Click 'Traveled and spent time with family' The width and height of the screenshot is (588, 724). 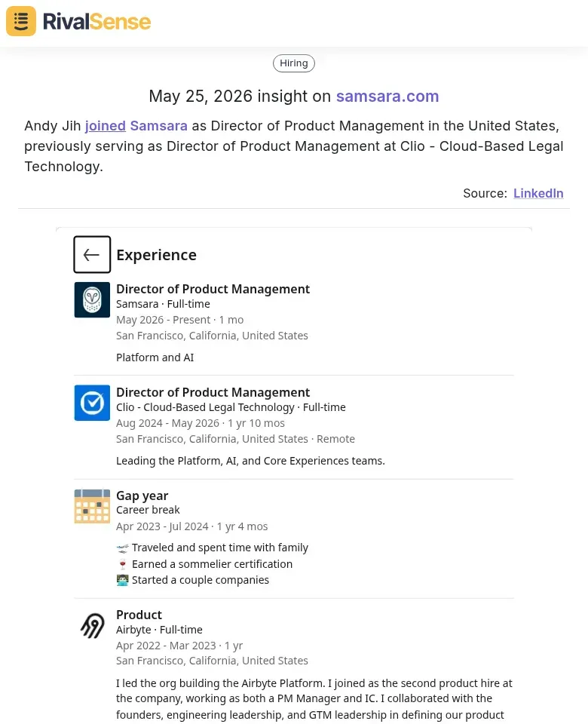(x=220, y=548)
